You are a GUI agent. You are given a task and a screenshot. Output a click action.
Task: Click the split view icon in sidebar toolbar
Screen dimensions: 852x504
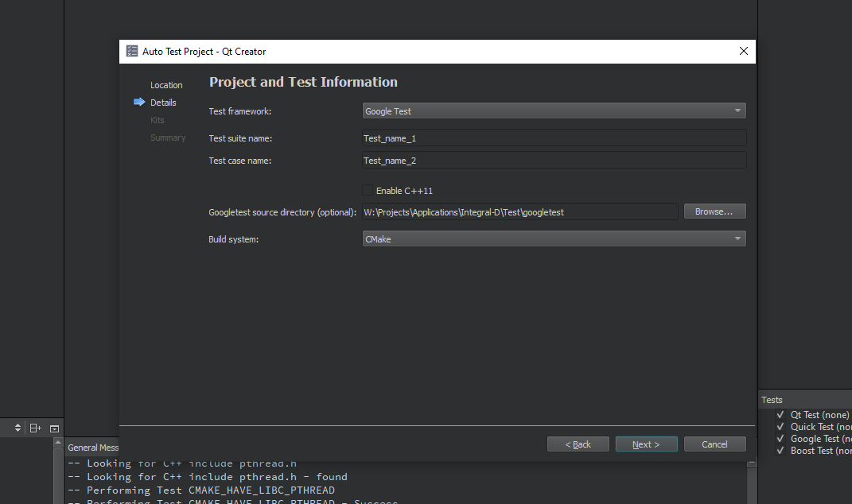tap(35, 428)
